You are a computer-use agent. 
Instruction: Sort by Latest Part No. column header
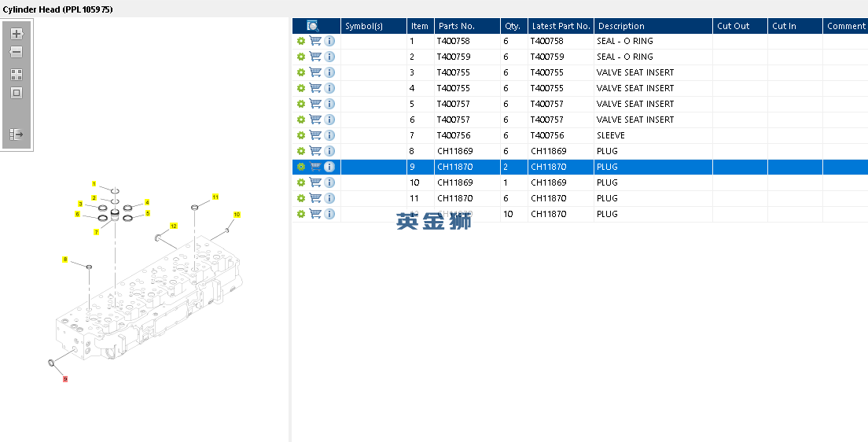[561, 26]
